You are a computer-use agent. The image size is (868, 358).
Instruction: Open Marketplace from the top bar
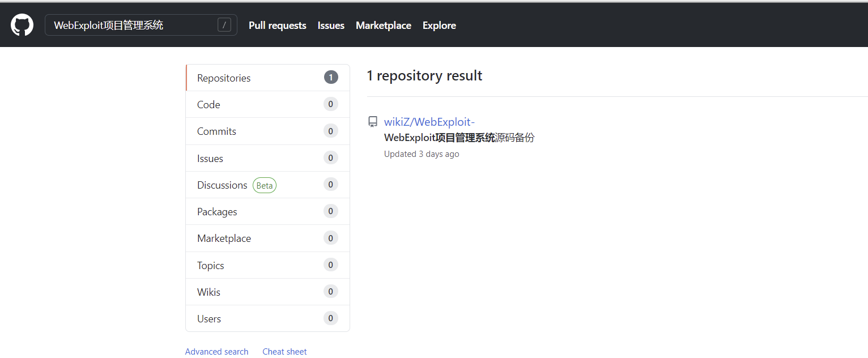tap(383, 25)
